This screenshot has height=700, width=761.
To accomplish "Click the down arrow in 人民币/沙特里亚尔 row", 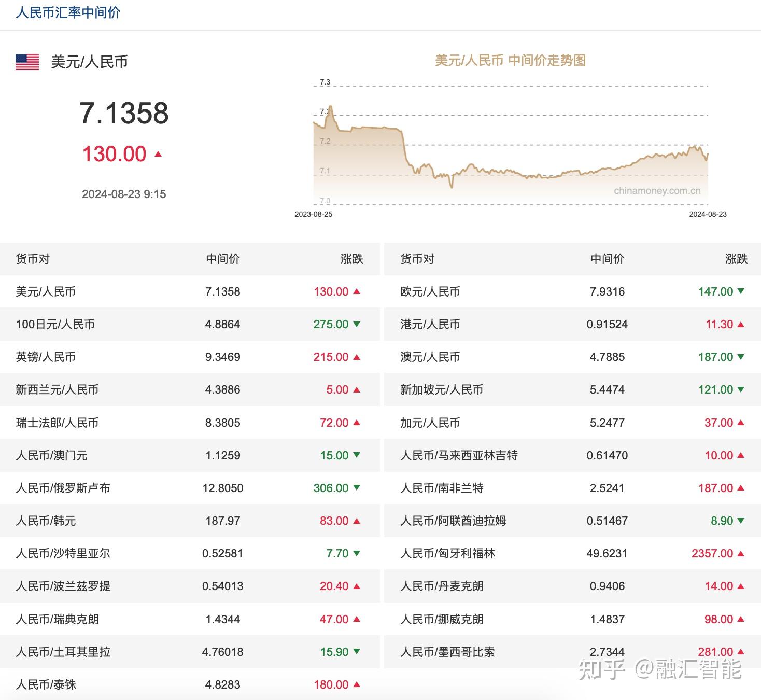I will pos(357,553).
